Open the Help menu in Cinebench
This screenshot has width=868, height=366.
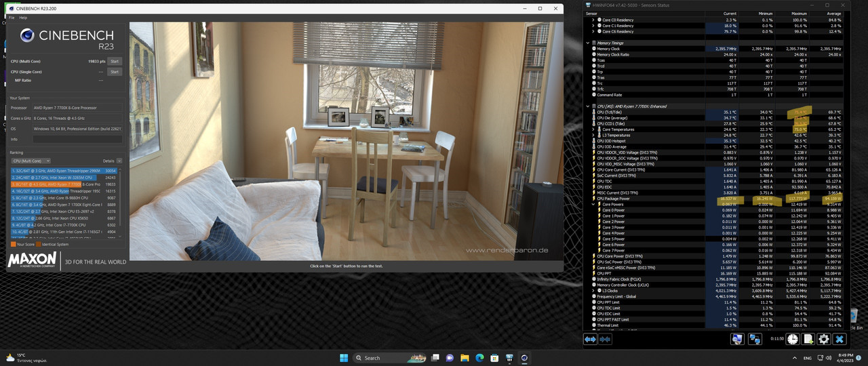point(23,18)
